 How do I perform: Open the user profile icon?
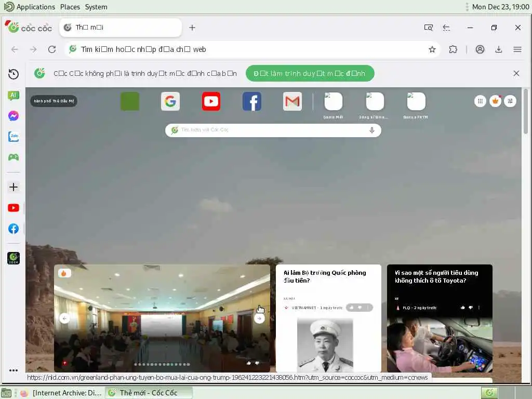[x=480, y=49]
